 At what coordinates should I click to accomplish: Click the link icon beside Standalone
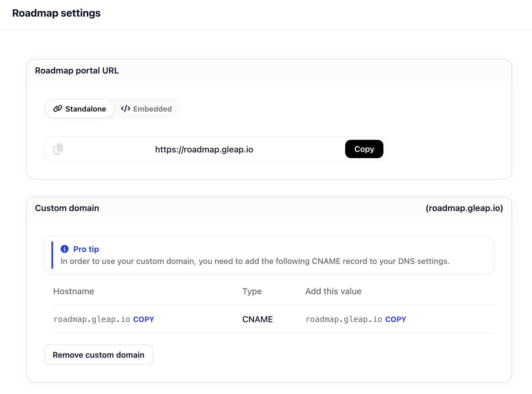pyautogui.click(x=58, y=109)
